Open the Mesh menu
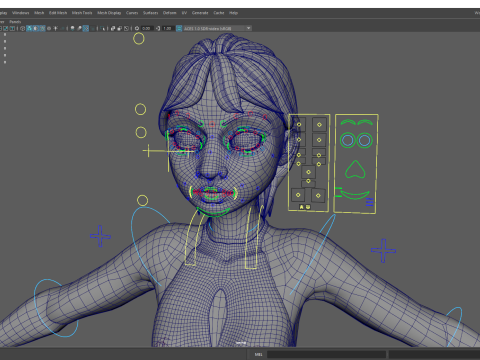480x360 pixels. coord(39,13)
